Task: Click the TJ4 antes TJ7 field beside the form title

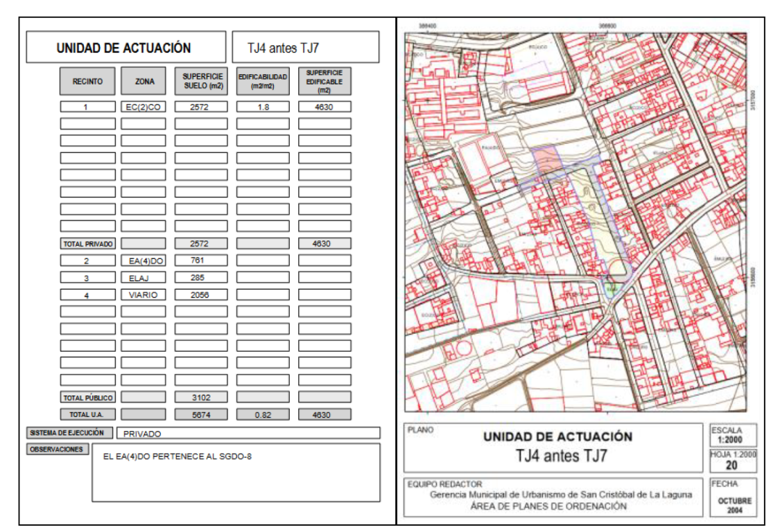Action: (x=306, y=48)
